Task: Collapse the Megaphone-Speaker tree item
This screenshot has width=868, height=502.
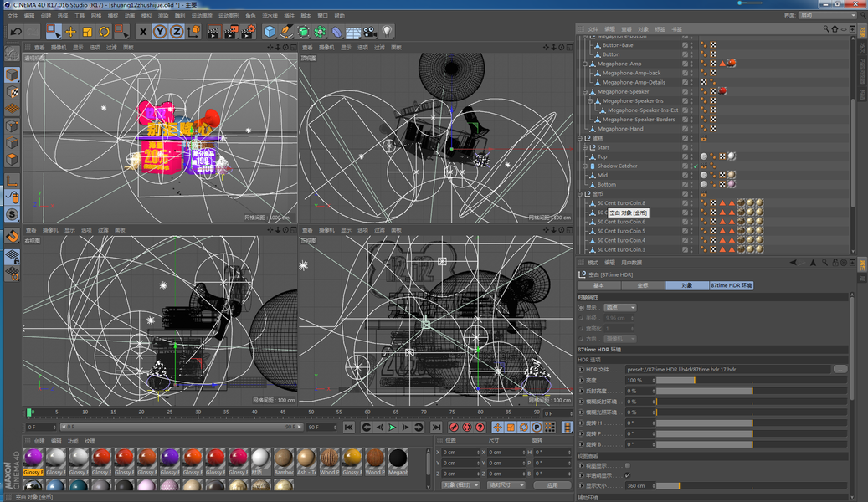Action: pyautogui.click(x=584, y=91)
